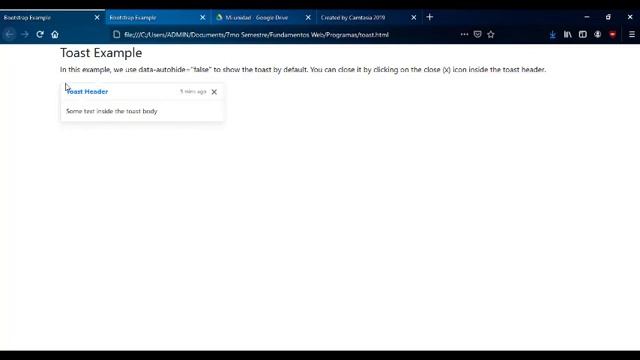Restore down the Firefox window
640x360 pixels.
(608, 17)
